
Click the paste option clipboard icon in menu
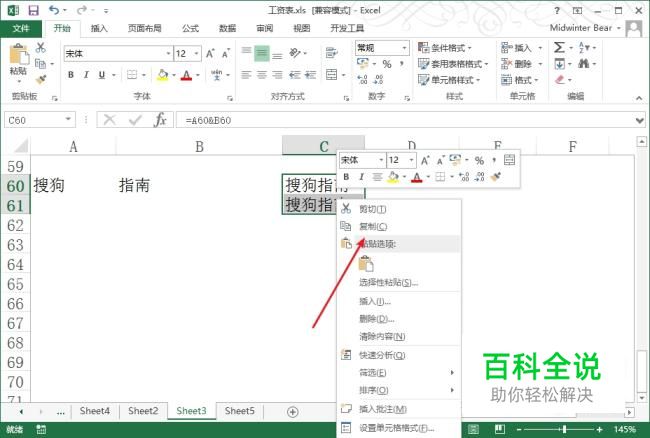[x=366, y=264]
